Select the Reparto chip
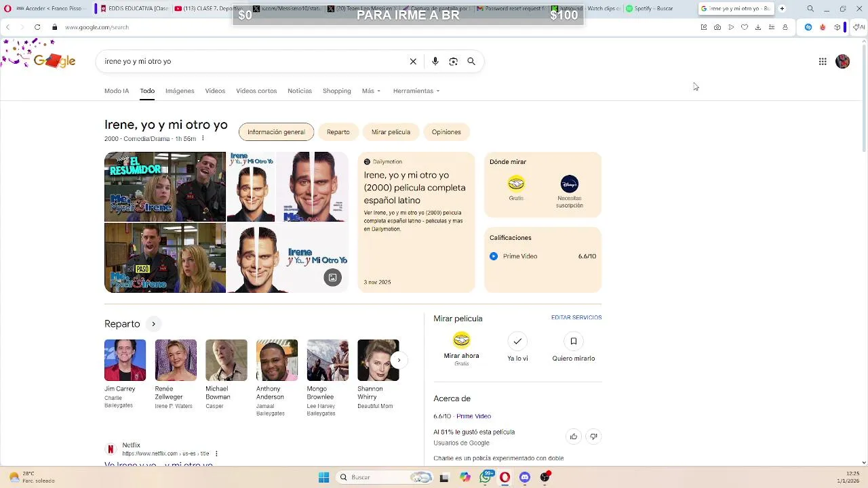This screenshot has width=868, height=488. (x=338, y=132)
